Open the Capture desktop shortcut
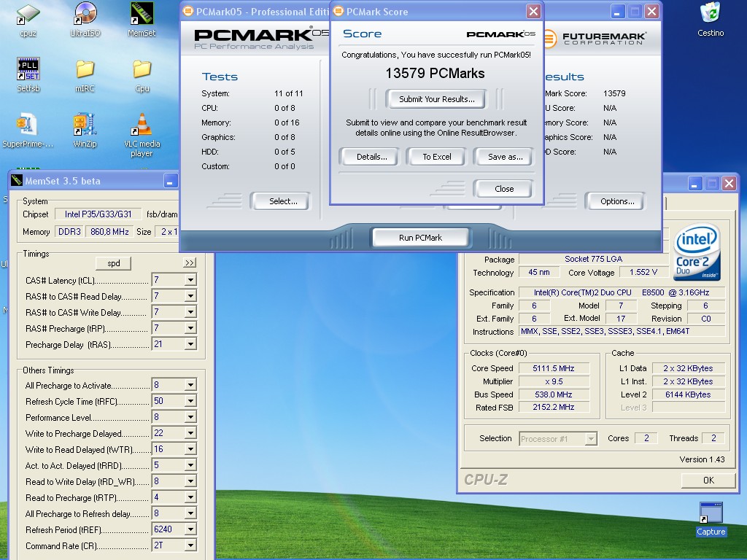Screen dimensions: 747x560 coord(711,519)
